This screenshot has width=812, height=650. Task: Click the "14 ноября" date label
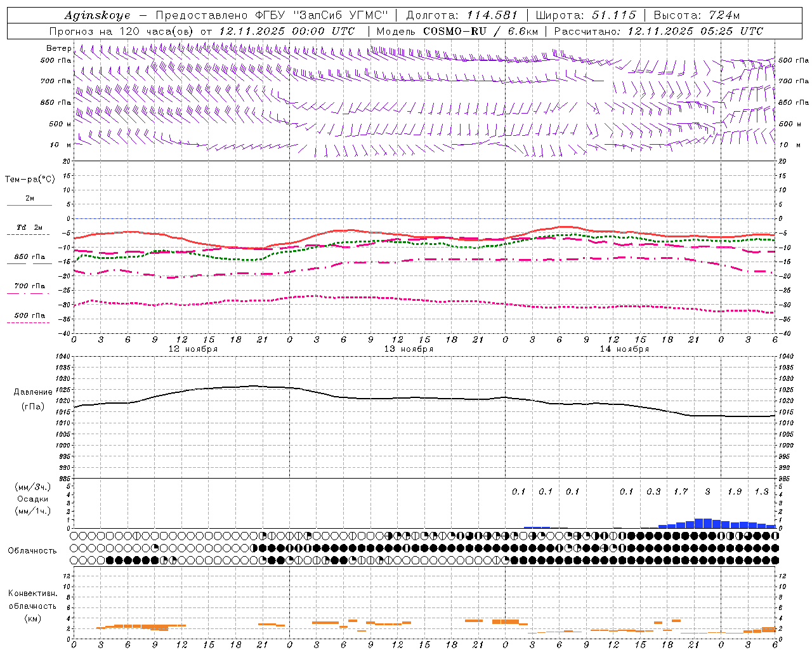pos(624,349)
